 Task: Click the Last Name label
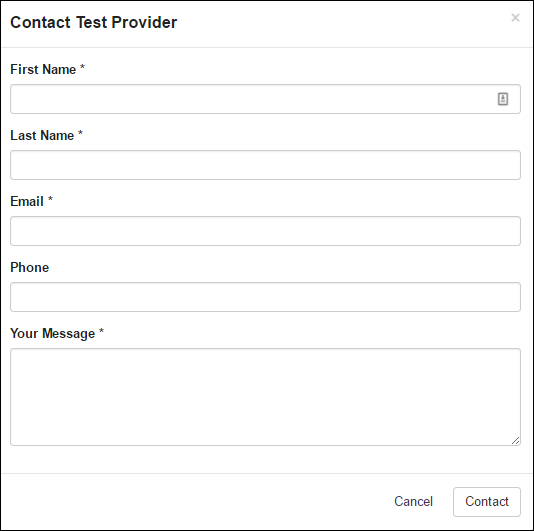pos(42,136)
